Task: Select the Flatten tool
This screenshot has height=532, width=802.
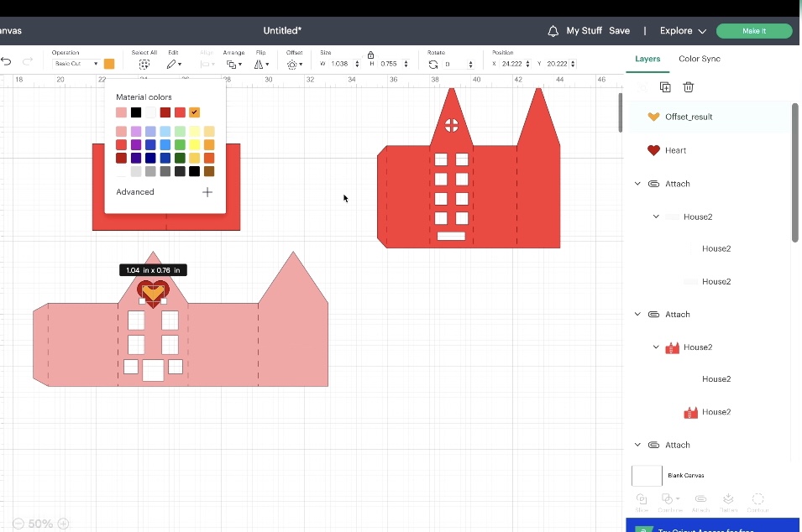Action: 728,499
